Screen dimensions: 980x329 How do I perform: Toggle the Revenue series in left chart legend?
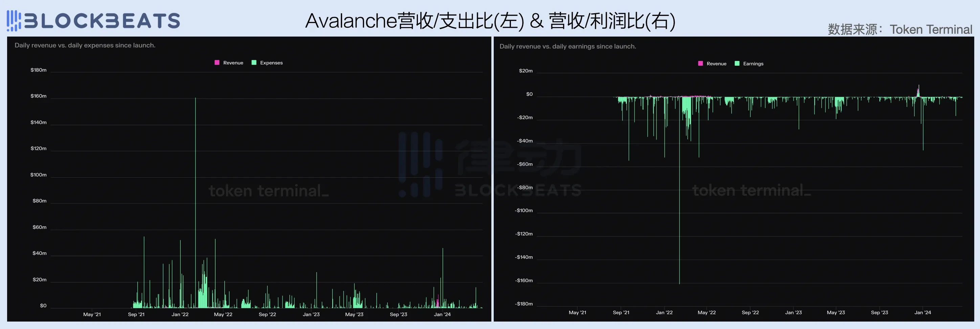coord(229,62)
